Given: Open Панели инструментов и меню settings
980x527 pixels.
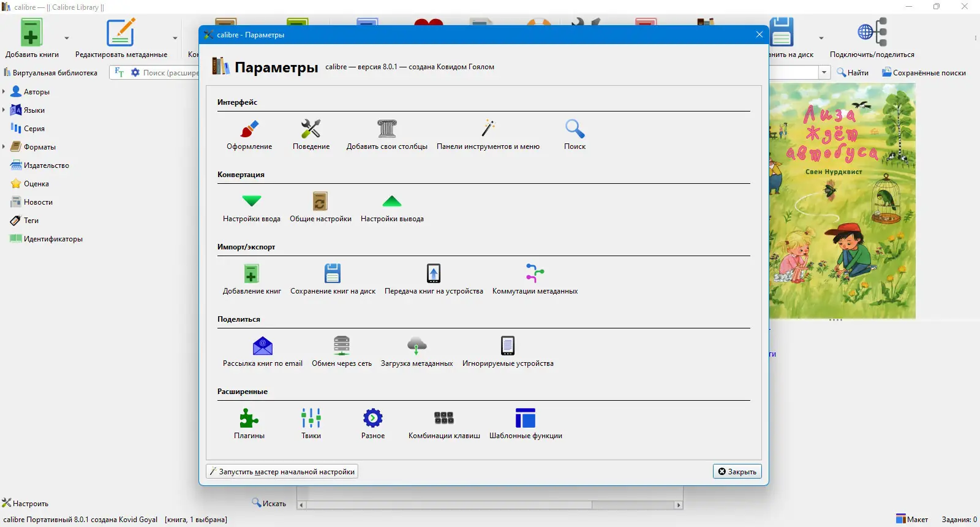Looking at the screenshot, I should click(488, 135).
